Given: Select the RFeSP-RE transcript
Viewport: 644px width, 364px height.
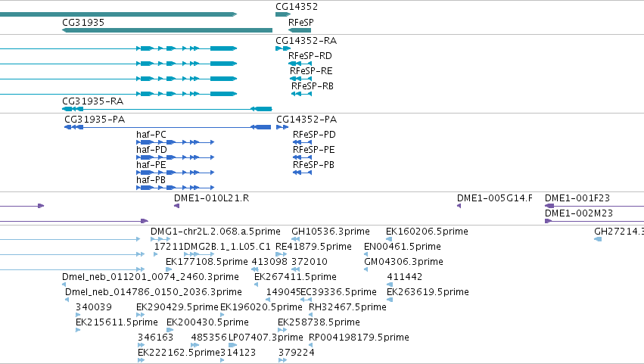Looking at the screenshot, I should (300, 79).
